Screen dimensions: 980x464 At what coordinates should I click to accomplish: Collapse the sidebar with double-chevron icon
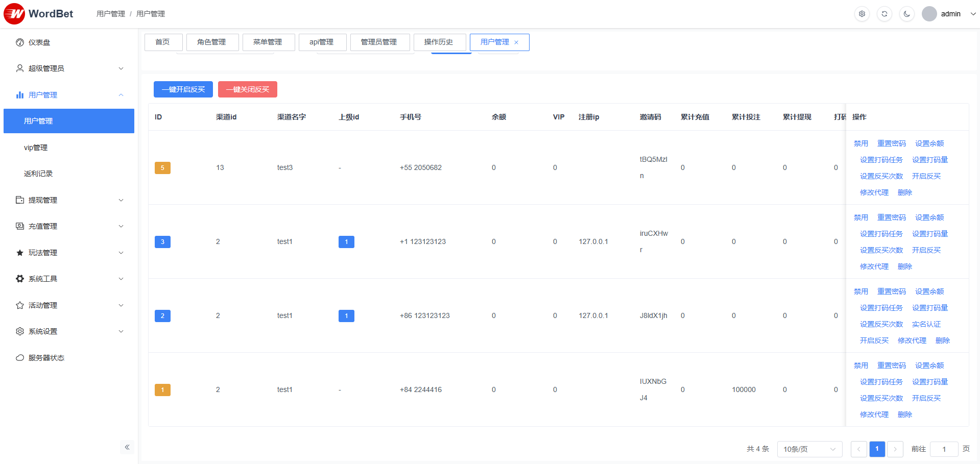coord(127,447)
